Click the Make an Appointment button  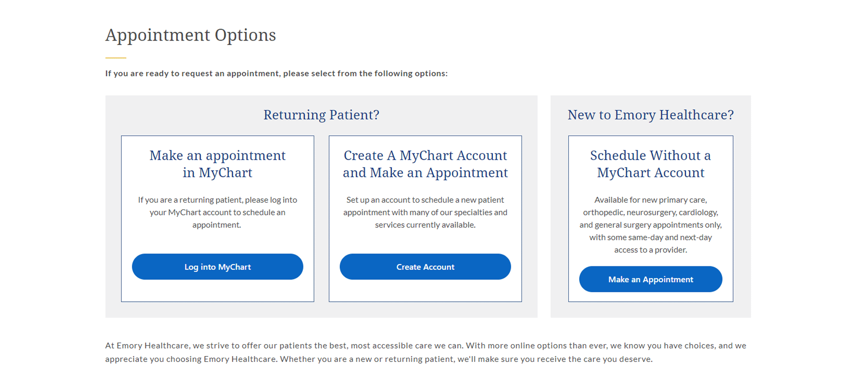(x=650, y=279)
